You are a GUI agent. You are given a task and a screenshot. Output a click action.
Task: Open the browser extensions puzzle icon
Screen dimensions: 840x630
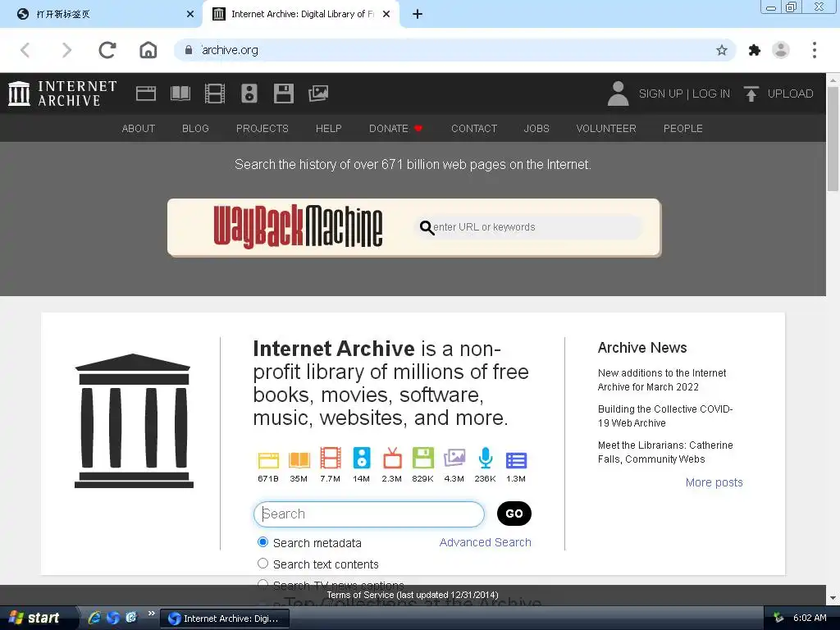755,50
